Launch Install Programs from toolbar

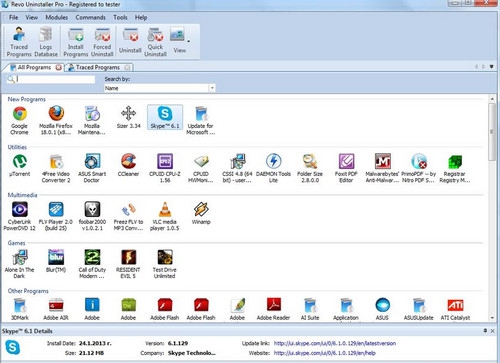click(76, 42)
